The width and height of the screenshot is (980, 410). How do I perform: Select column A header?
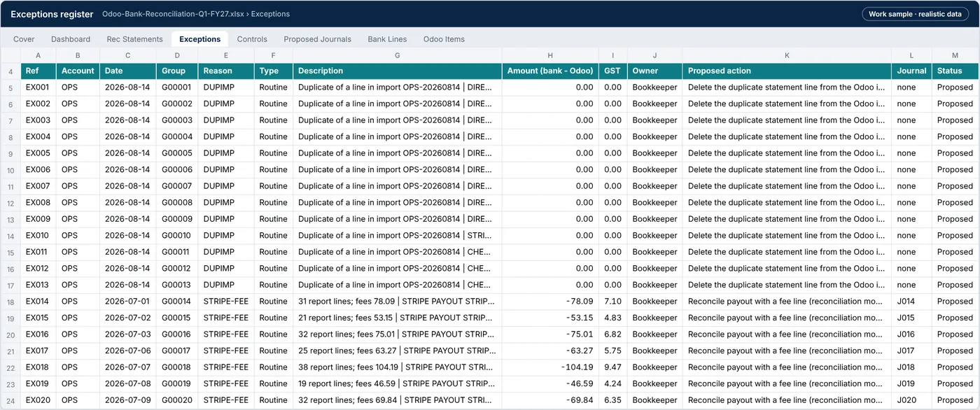(x=38, y=55)
